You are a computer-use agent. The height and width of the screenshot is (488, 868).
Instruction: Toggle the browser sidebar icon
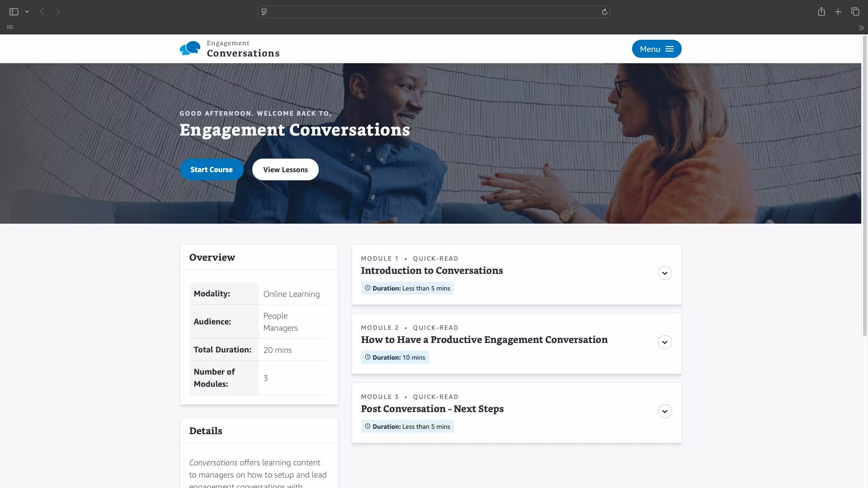point(14,12)
